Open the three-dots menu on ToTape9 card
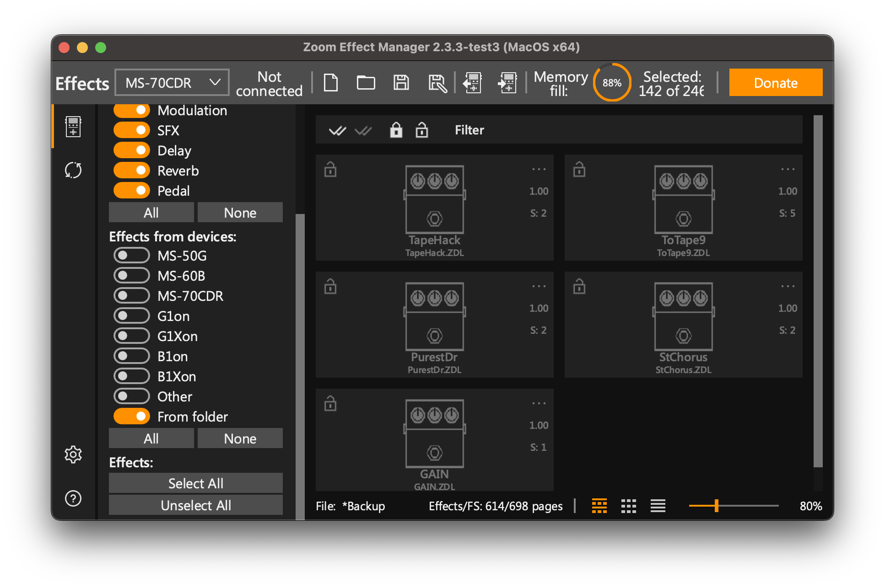885x588 pixels. [788, 169]
